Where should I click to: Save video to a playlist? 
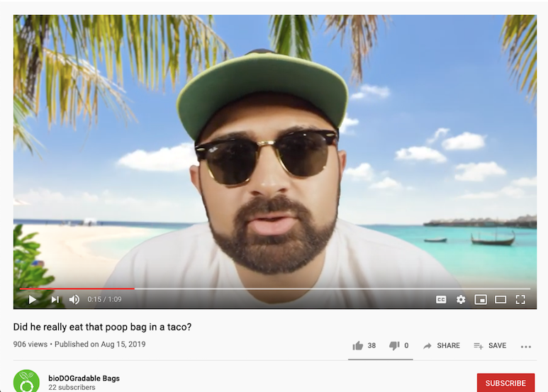click(490, 345)
